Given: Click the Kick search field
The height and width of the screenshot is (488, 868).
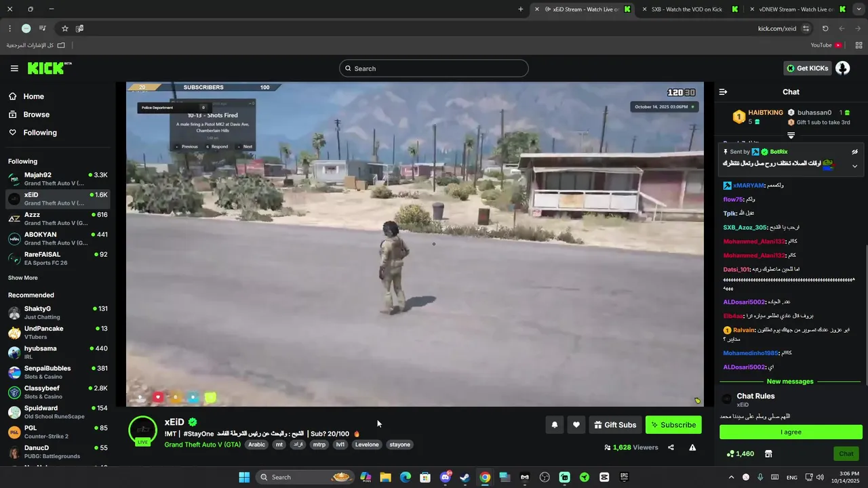Looking at the screenshot, I should [x=434, y=68].
